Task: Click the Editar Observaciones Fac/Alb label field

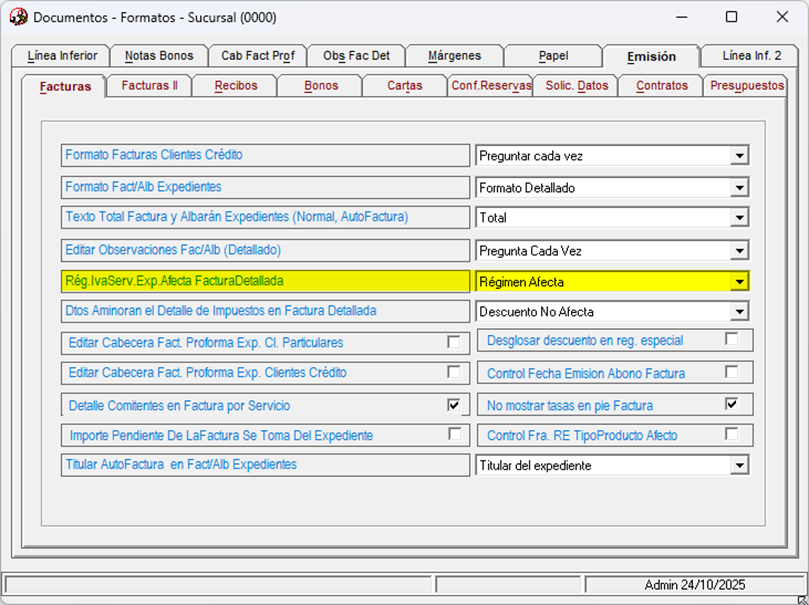Action: point(265,250)
